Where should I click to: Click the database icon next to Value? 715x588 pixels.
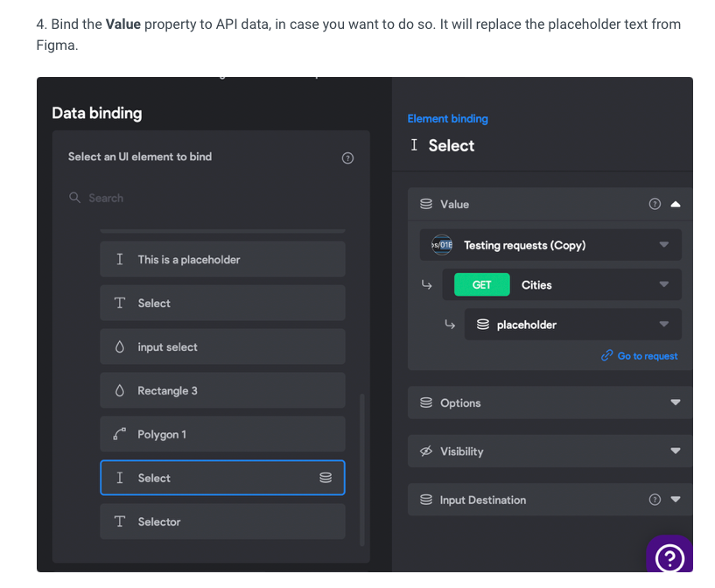click(x=426, y=204)
